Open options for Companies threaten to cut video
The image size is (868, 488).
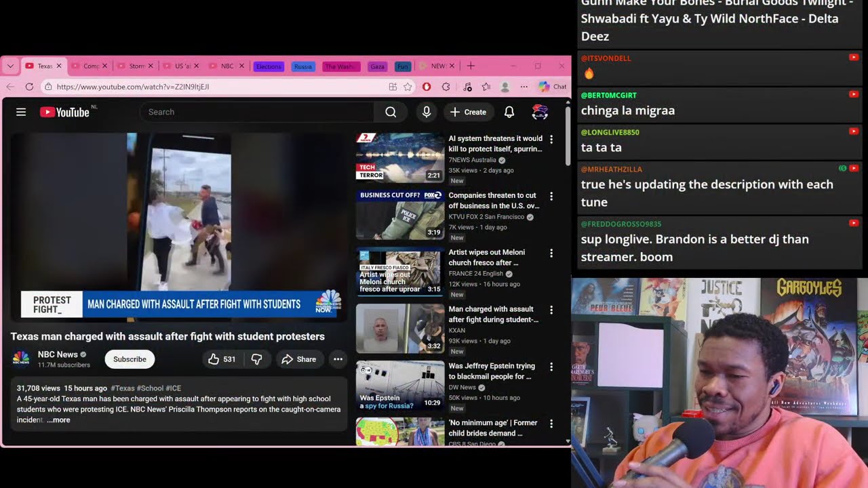551,196
